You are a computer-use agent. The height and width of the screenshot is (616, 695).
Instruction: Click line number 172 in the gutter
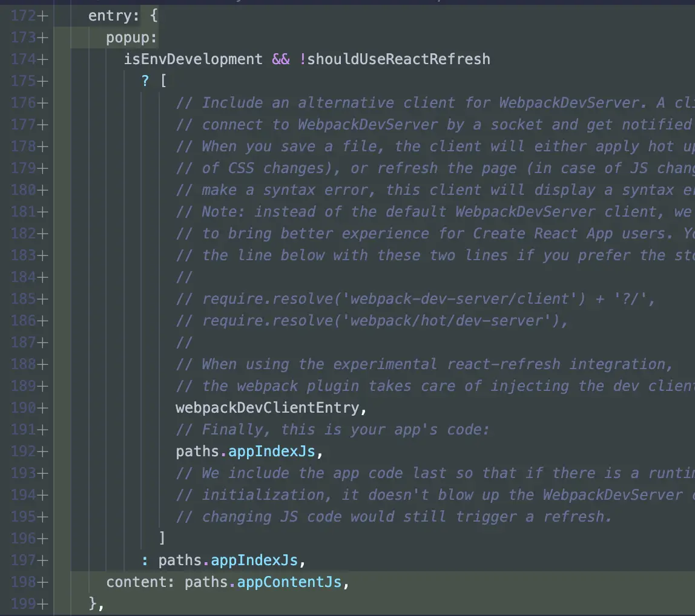(24, 16)
